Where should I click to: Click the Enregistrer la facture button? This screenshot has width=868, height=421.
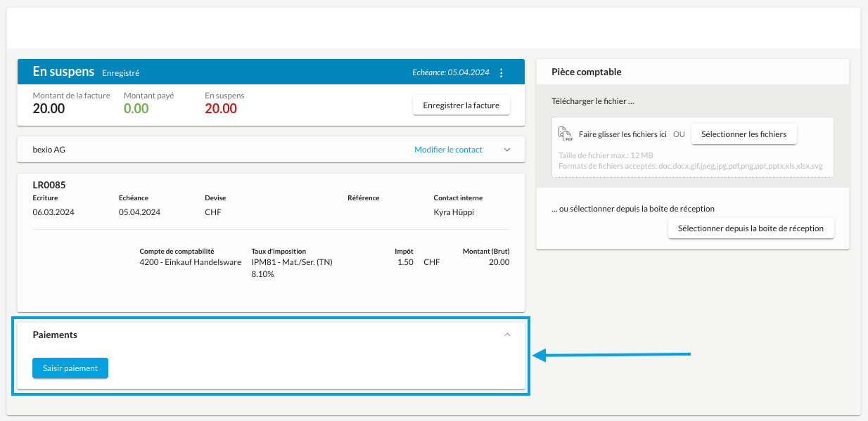pos(461,105)
